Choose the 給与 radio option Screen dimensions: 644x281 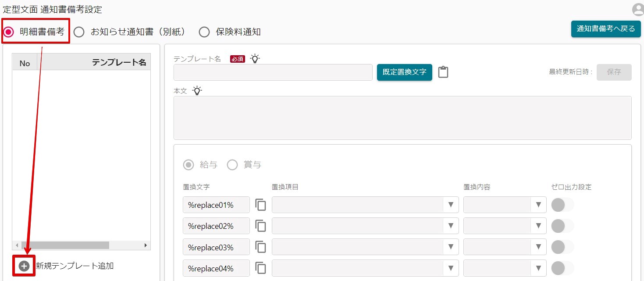pyautogui.click(x=189, y=165)
